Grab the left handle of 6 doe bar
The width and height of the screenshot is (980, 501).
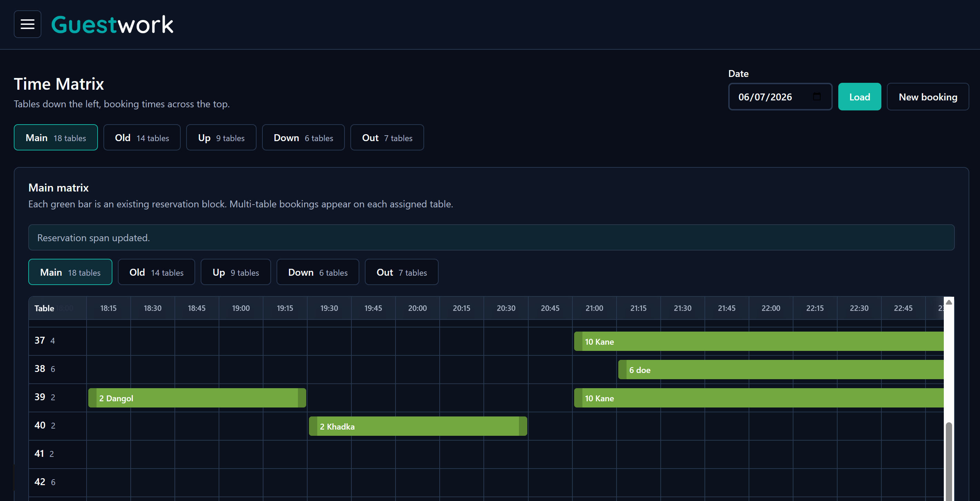tap(622, 369)
